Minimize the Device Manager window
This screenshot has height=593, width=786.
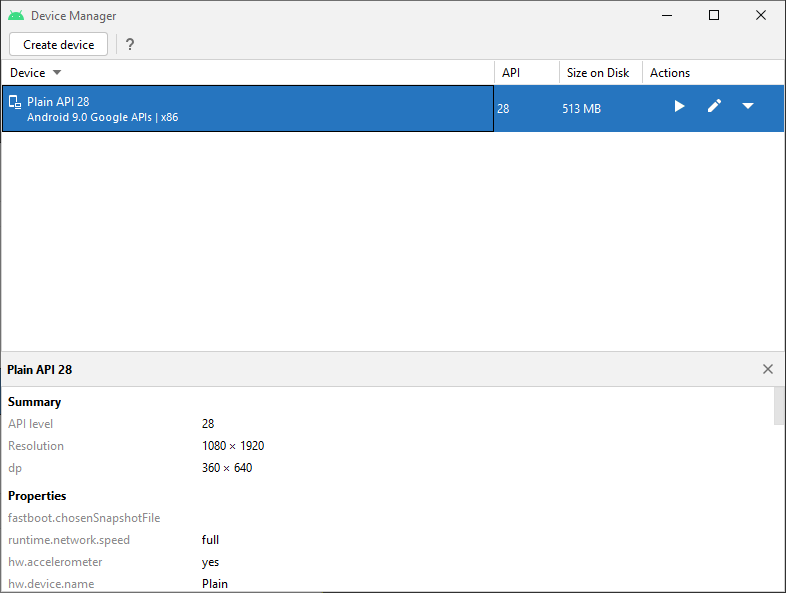click(667, 16)
